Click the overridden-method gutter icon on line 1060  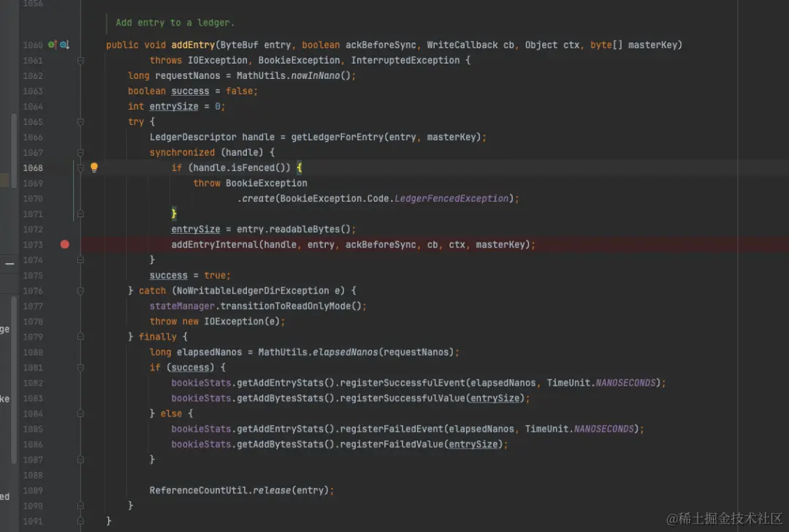click(x=64, y=45)
